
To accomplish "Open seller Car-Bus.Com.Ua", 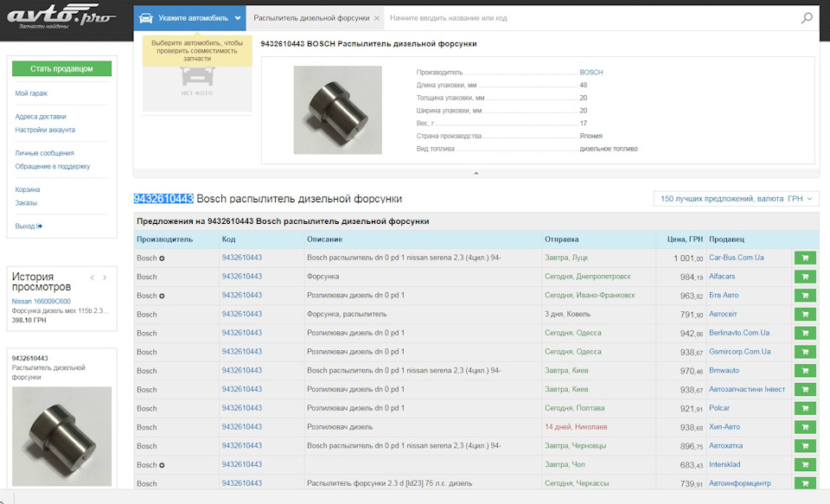I will tap(737, 258).
